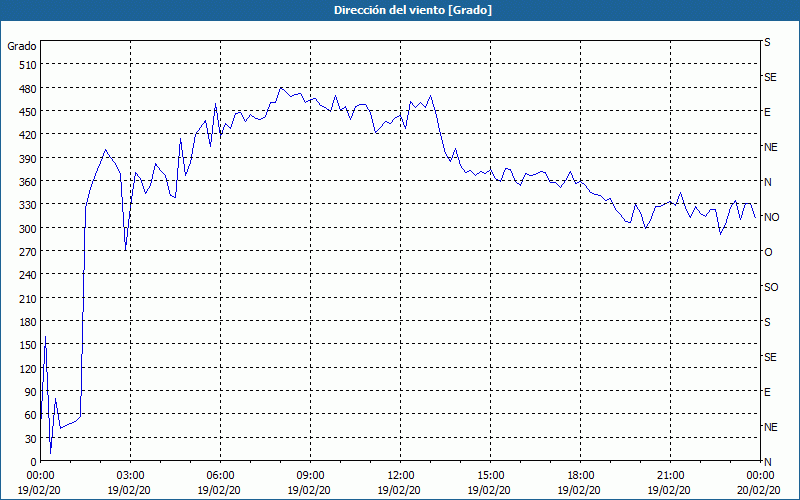Click the 15:00 time axis label
Viewport: 800px width, 500px height.
[491, 476]
